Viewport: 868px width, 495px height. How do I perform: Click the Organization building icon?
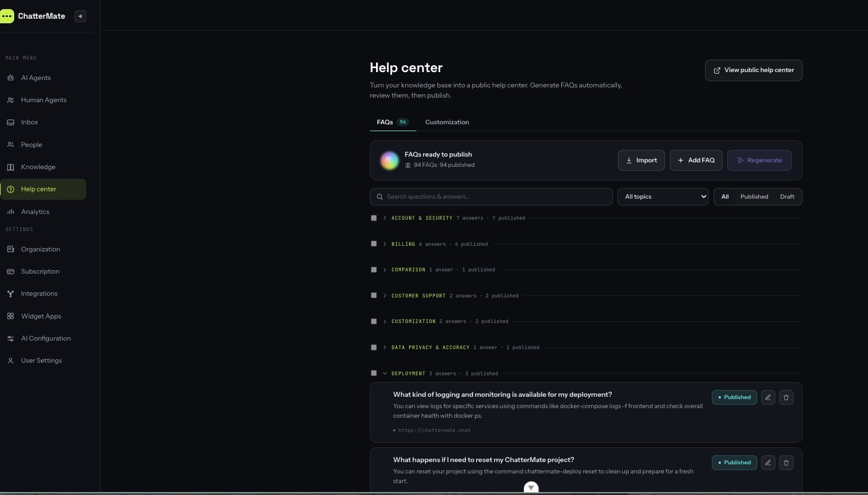pos(10,249)
